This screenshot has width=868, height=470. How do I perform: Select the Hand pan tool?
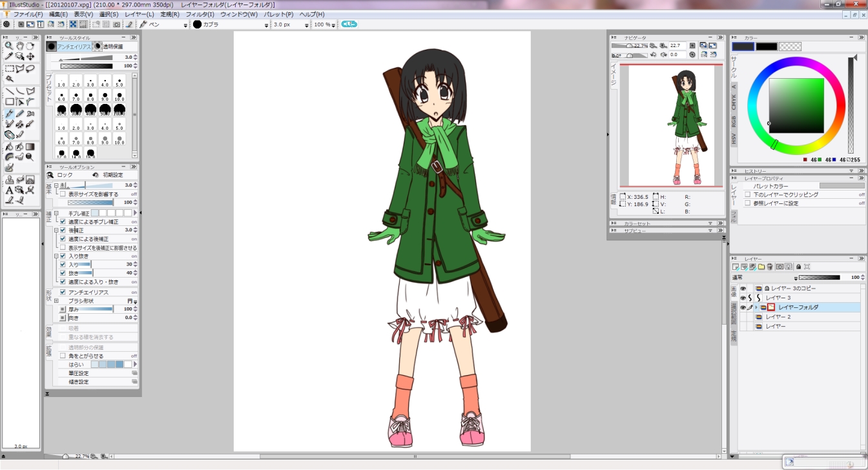click(19, 46)
